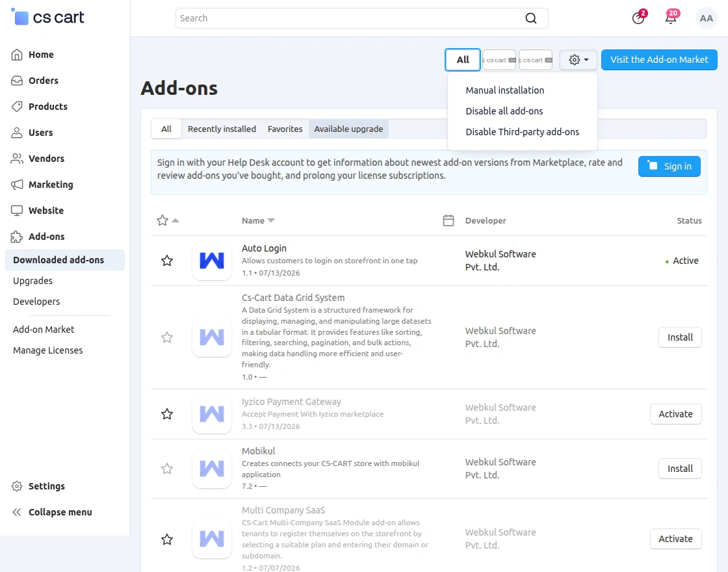Toggle favorite star for Auto Login

167,261
